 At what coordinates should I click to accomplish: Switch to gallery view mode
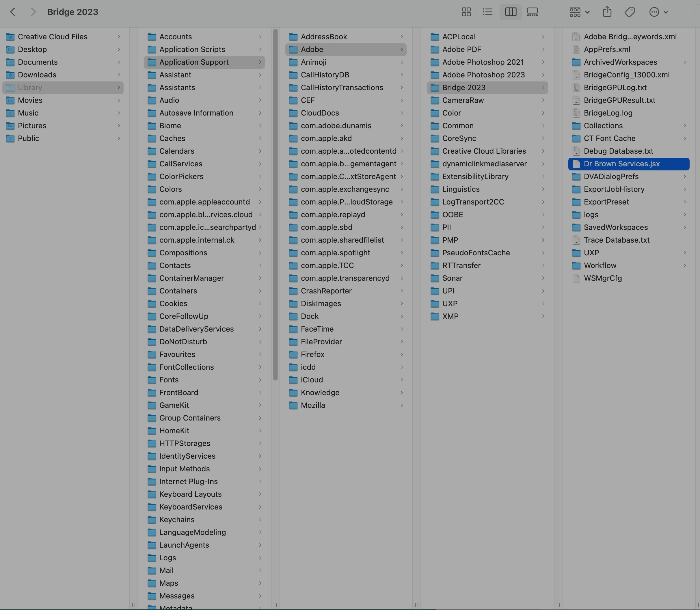(532, 12)
